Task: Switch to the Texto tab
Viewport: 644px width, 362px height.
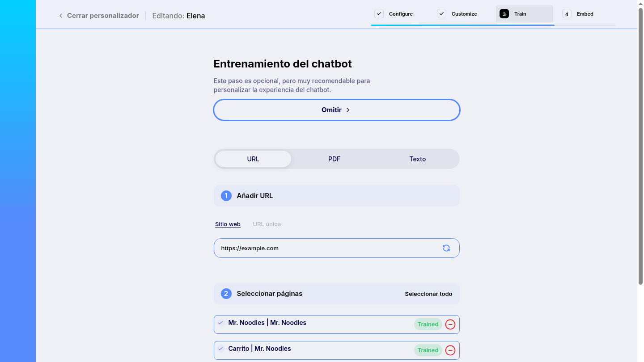Action: 418,159
